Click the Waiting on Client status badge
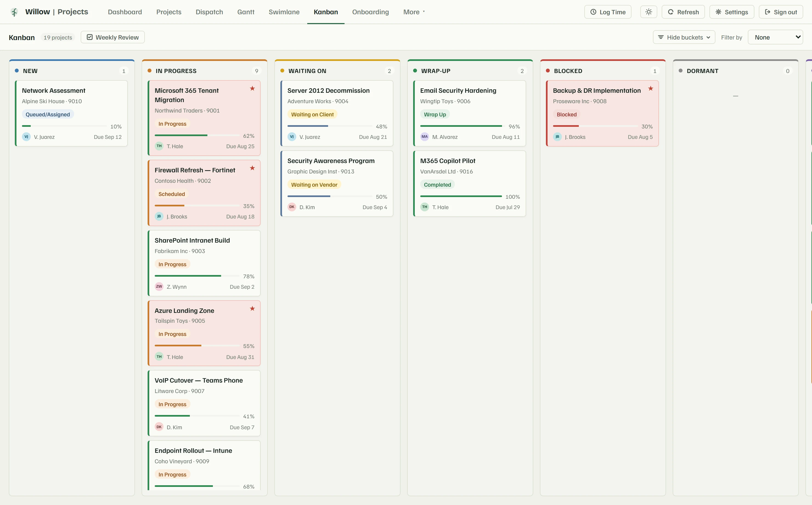 312,114
